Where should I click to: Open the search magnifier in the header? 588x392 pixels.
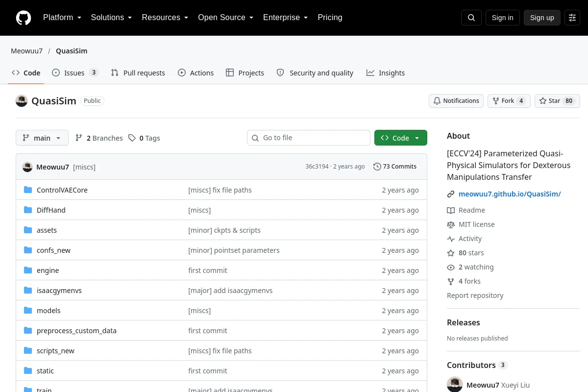click(471, 18)
